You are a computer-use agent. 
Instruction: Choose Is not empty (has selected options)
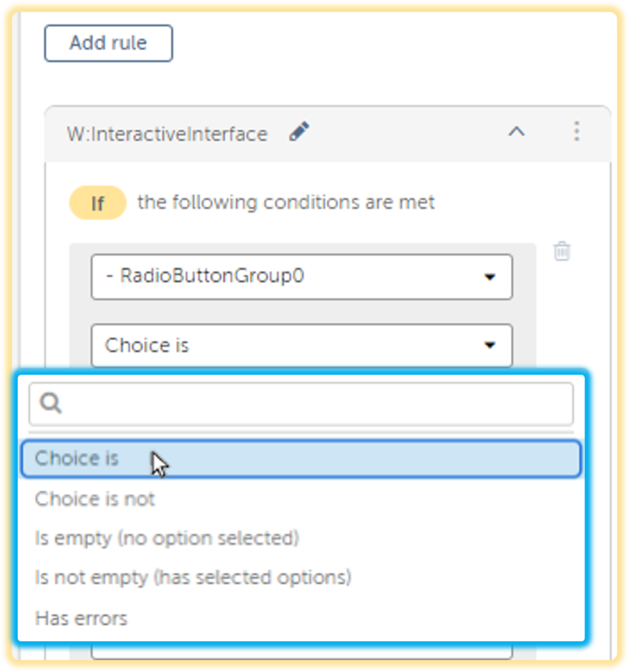[193, 577]
